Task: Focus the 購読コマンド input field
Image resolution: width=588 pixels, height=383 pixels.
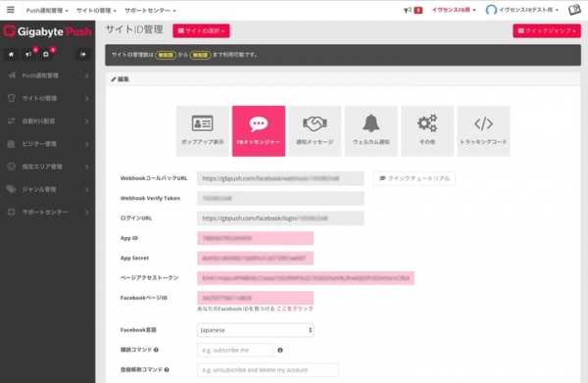Action: pos(235,350)
